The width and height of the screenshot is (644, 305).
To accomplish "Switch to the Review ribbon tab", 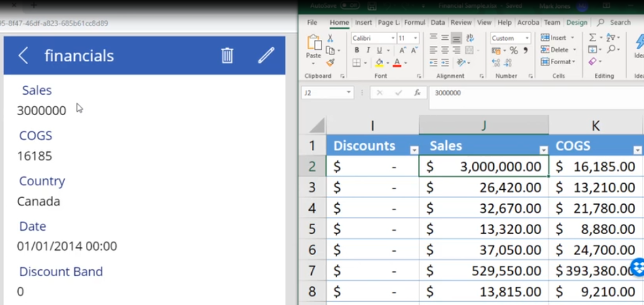I will (x=461, y=23).
